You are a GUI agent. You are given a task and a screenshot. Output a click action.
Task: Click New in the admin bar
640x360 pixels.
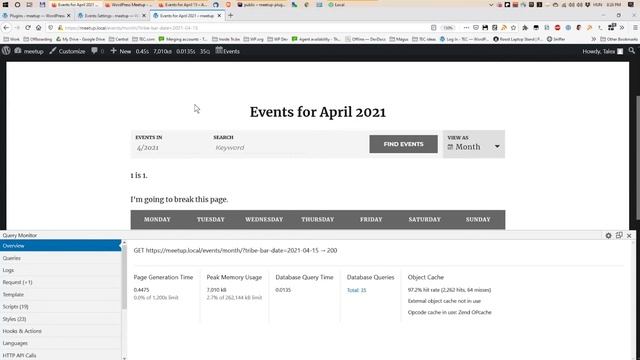pyautogui.click(x=121, y=51)
